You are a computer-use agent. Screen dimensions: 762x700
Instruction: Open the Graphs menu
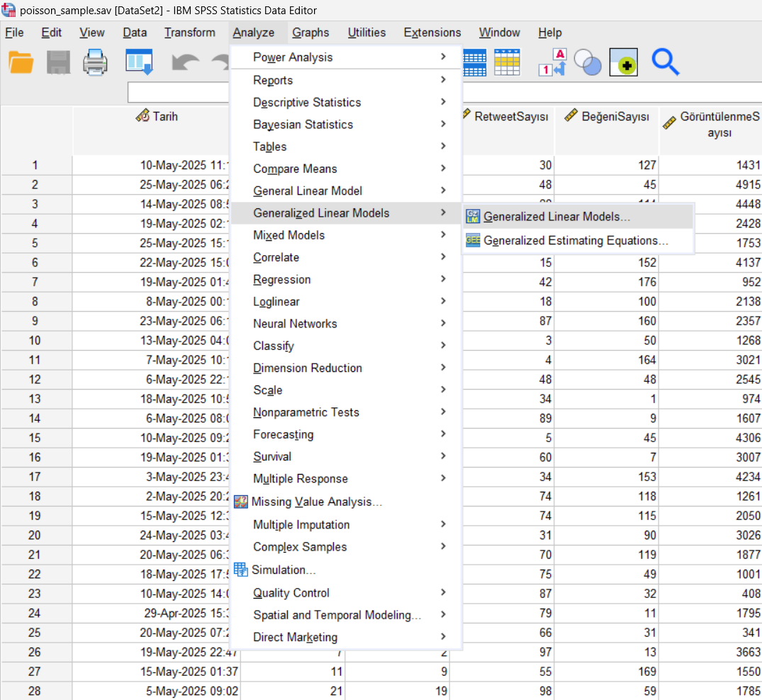pos(310,33)
